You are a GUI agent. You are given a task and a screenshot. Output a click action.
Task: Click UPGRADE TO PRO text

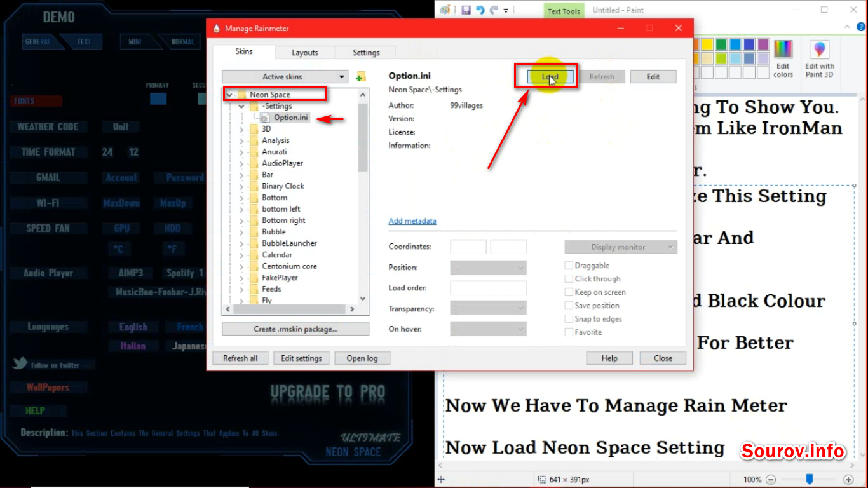[x=328, y=393]
